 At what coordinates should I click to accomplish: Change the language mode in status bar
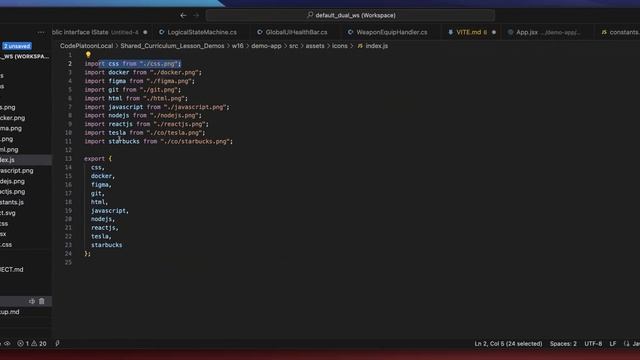(x=632, y=344)
